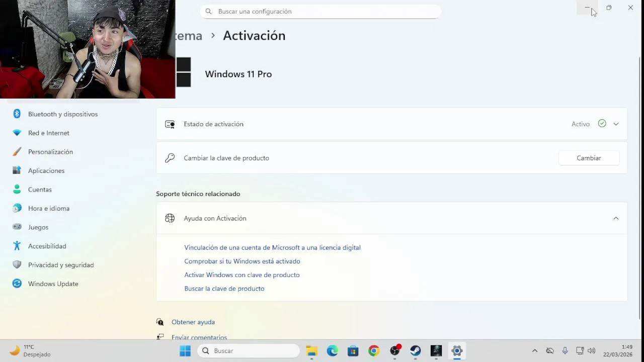Click the clock globe icon beside Hora e idioma

point(17,208)
